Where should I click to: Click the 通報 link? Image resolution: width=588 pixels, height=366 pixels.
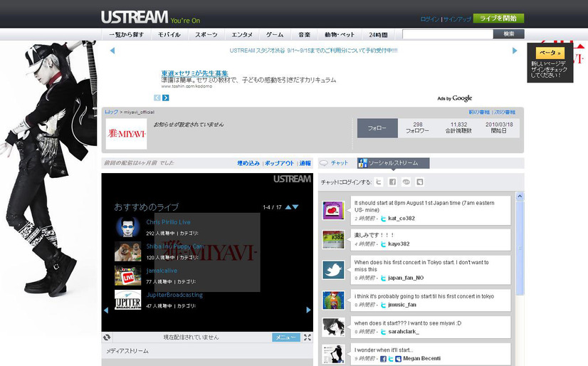click(x=305, y=163)
